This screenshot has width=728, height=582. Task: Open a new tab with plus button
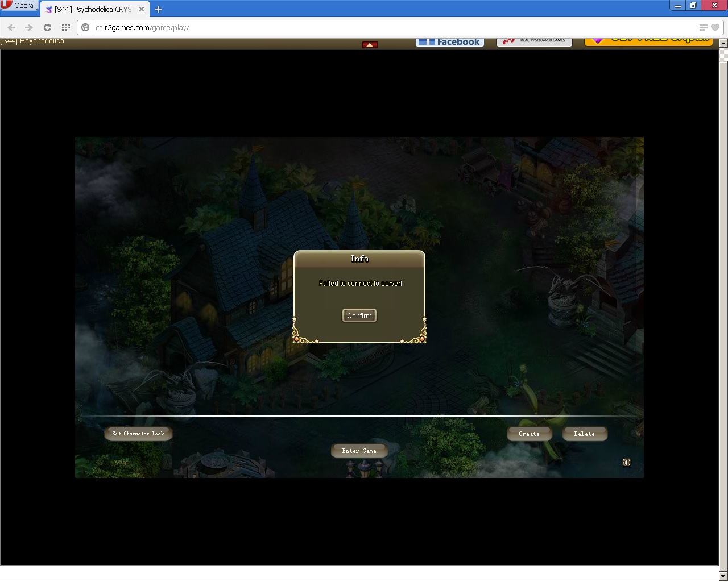click(158, 9)
